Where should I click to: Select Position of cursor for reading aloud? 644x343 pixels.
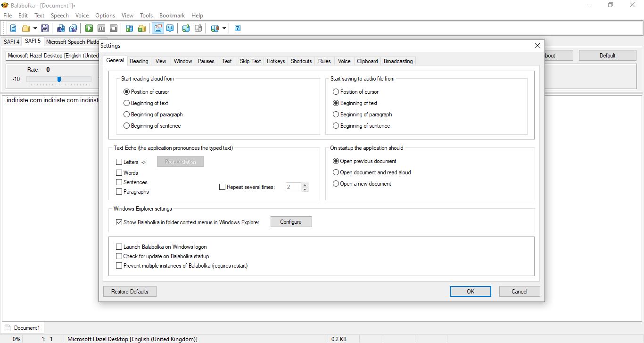click(146, 92)
